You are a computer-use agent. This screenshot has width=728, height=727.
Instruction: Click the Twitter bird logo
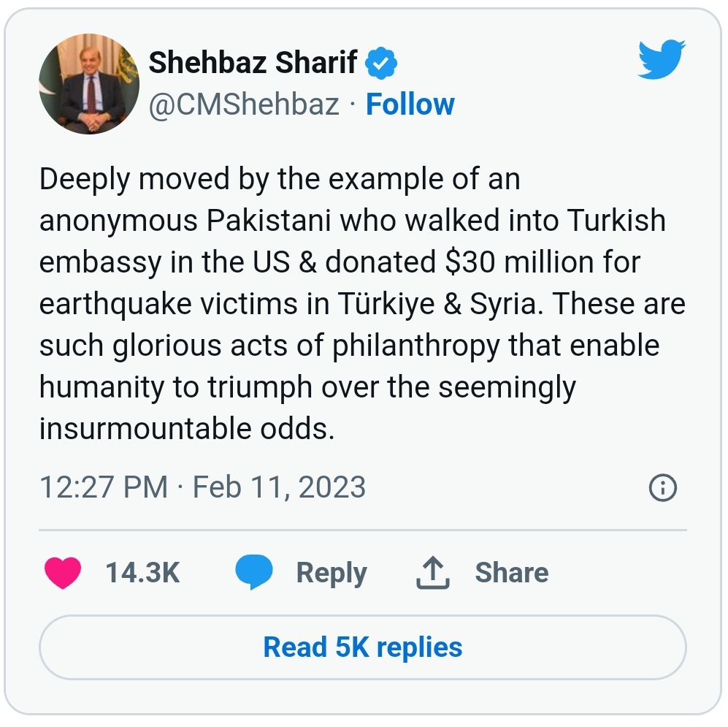[x=663, y=60]
